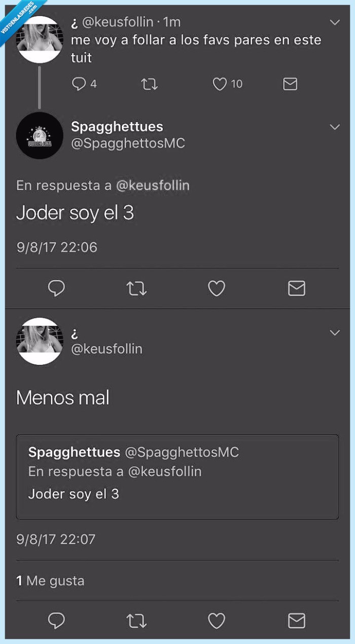Click the '1 Me gusta' count link
355x644 pixels.
click(x=51, y=581)
